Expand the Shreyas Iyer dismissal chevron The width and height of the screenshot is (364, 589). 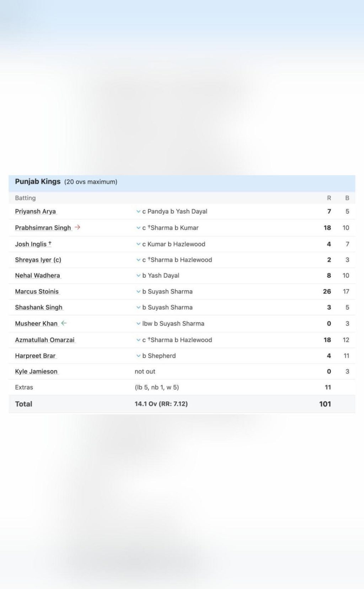[138, 260]
